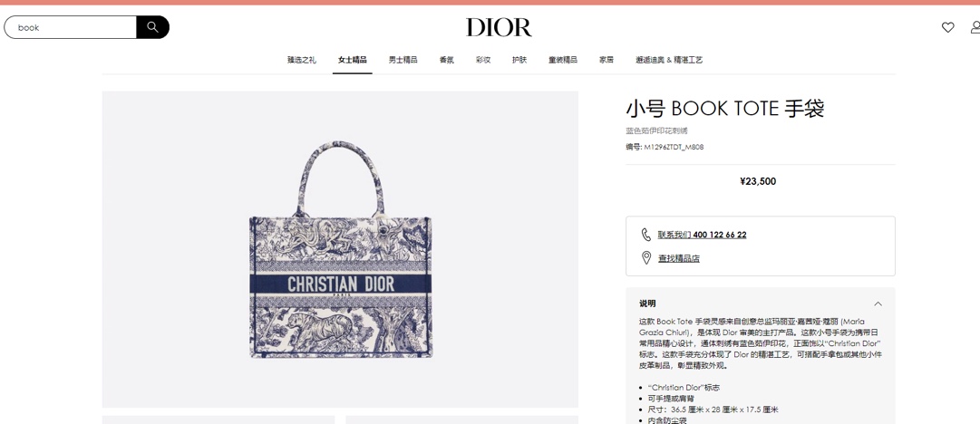Click the Book Tote bag product image
The image size is (980, 424).
coord(341,250)
